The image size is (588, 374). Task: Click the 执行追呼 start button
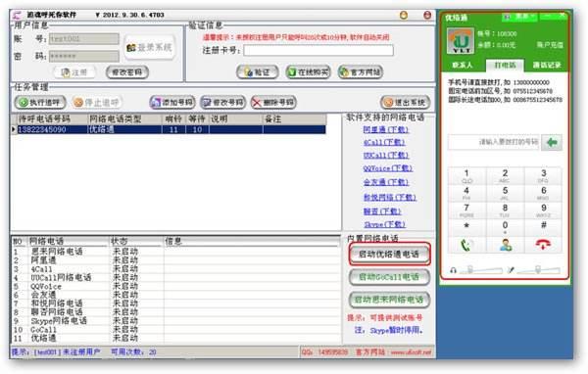(x=40, y=102)
